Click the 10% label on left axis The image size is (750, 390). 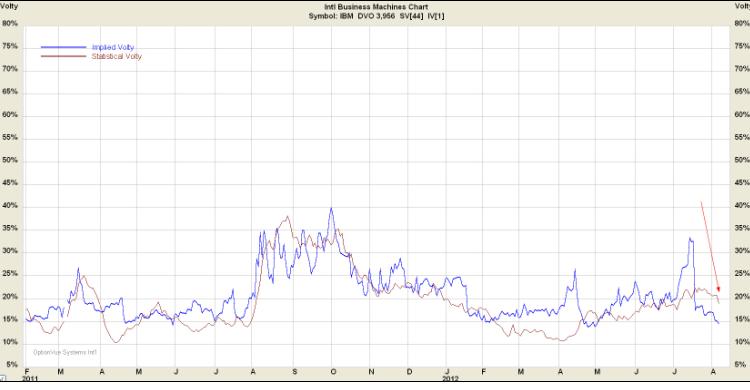point(10,342)
